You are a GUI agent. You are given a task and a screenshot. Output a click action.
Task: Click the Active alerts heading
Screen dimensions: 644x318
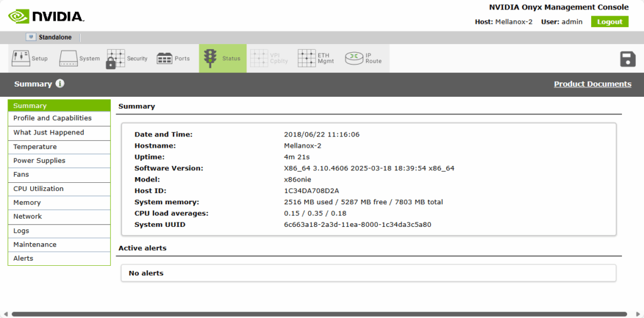[x=142, y=248]
